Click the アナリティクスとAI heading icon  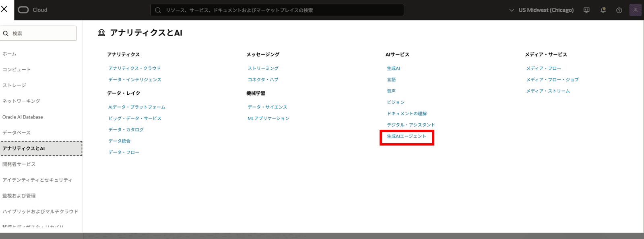click(101, 33)
